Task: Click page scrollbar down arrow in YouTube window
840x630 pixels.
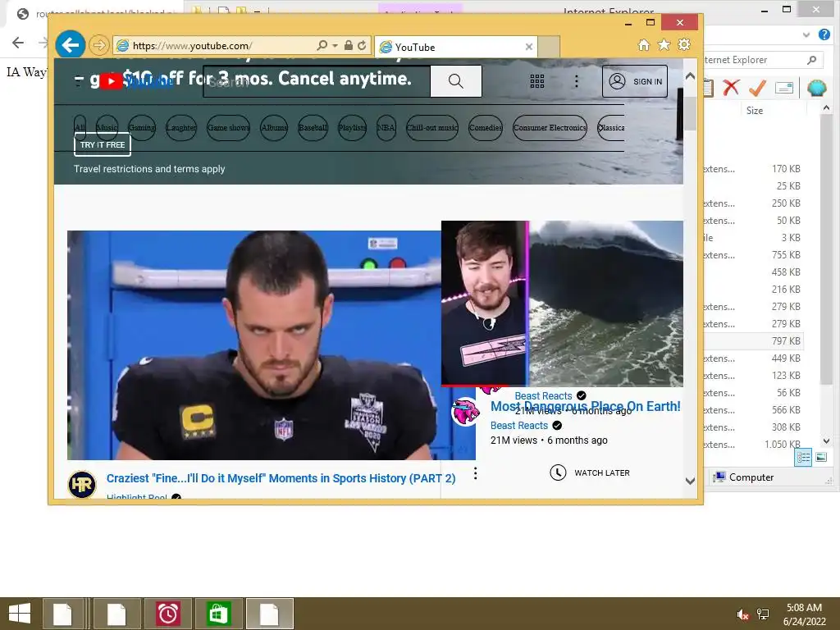Action: (x=690, y=481)
